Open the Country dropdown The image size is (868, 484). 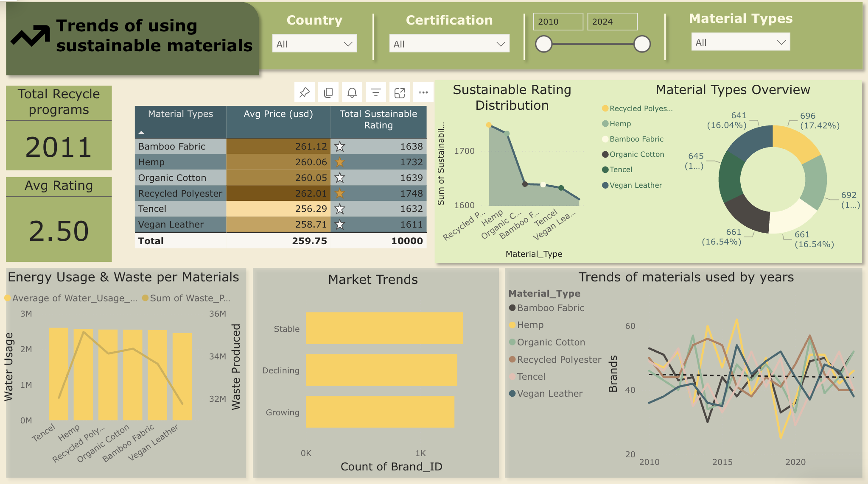point(314,44)
